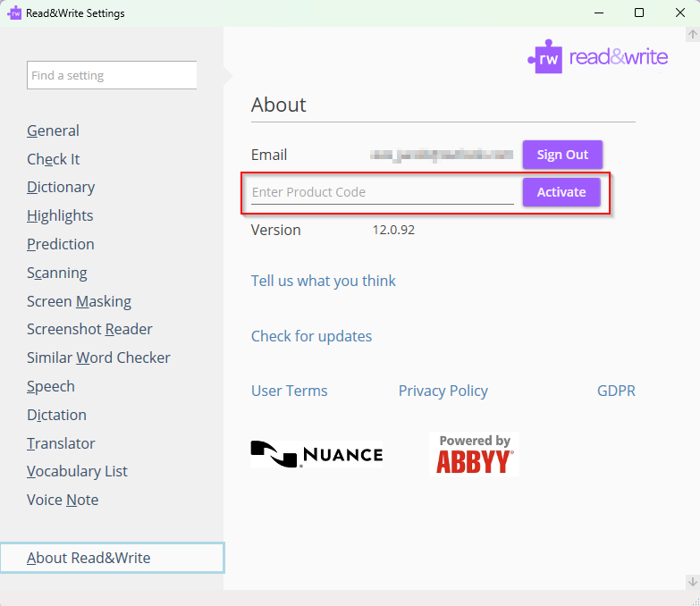Select Dictionary in the sidebar
This screenshot has height=606, width=700.
[x=61, y=187]
